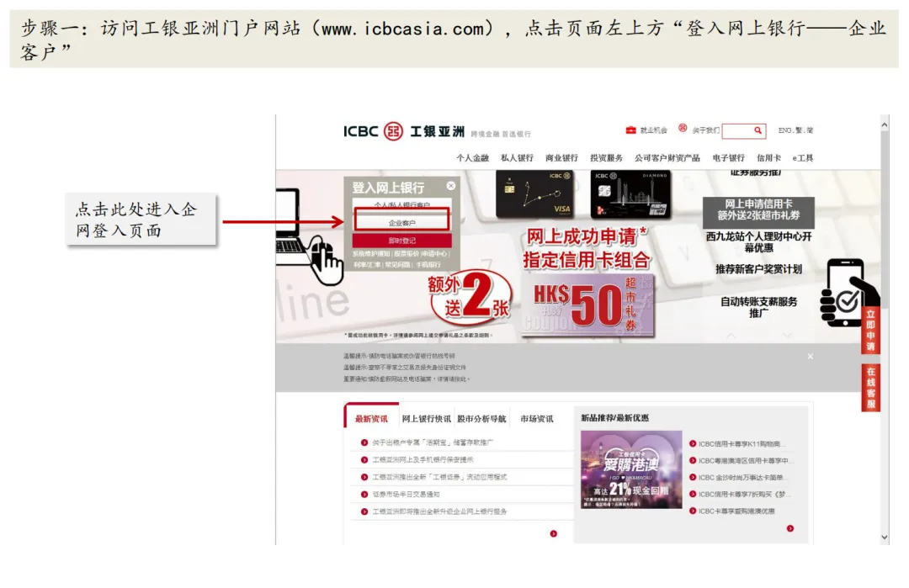The image size is (909, 588).
Task: Click more arrow under news list
Action: pos(553,532)
